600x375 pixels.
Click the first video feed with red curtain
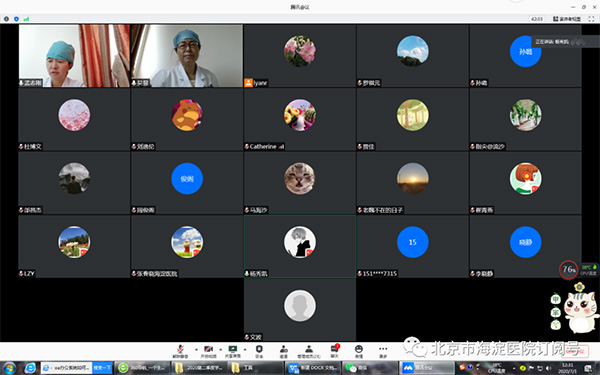(x=74, y=56)
